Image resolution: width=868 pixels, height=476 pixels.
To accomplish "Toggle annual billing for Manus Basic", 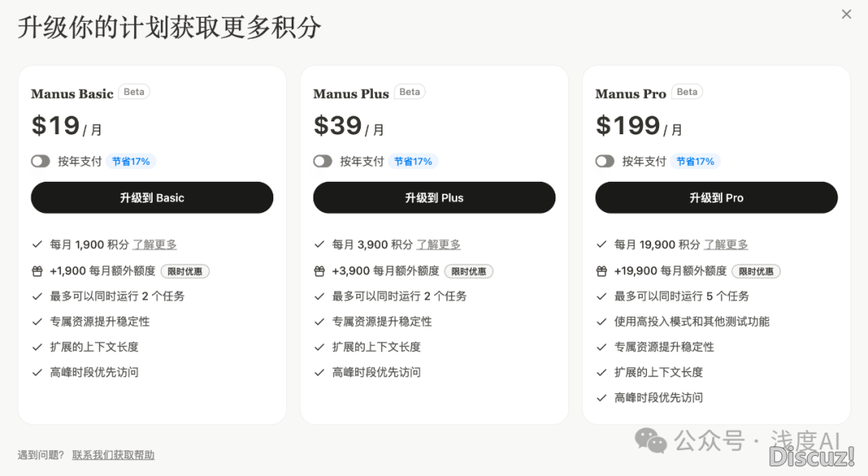I will click(41, 162).
